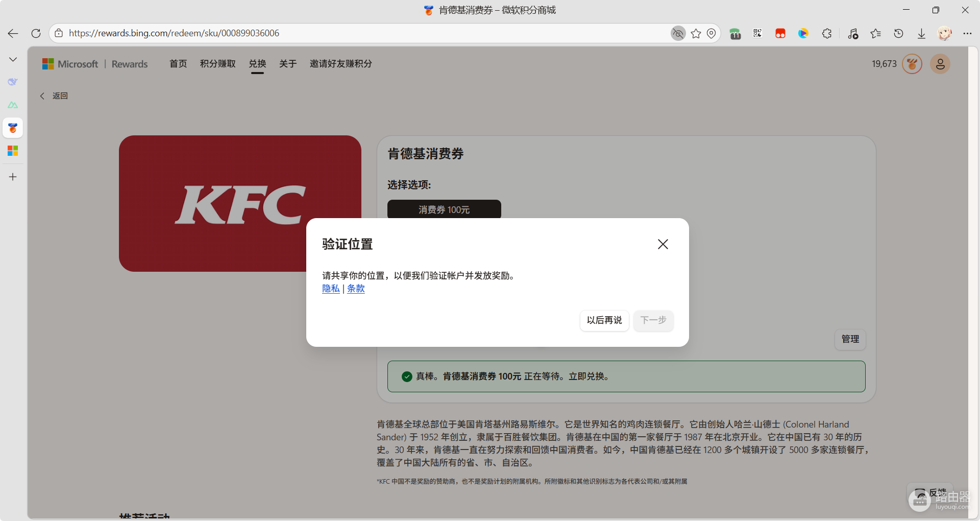Switch to the blue bird sidebar tab

[x=13, y=82]
